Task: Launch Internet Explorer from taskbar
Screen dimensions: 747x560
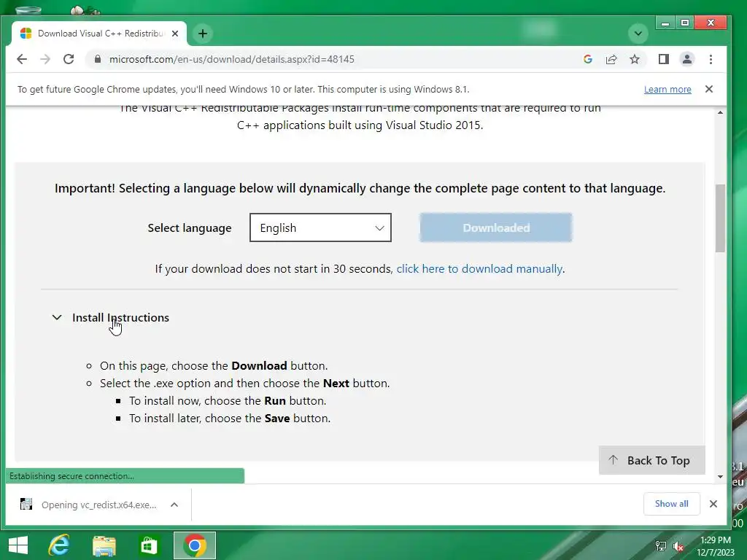Action: tap(60, 545)
